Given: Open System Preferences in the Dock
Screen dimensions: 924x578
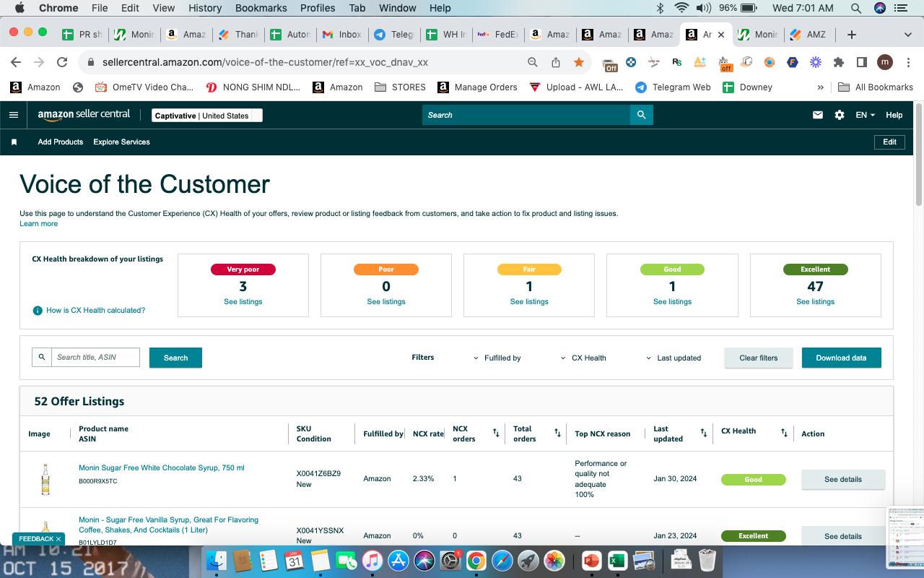Looking at the screenshot, I should pos(450,561).
